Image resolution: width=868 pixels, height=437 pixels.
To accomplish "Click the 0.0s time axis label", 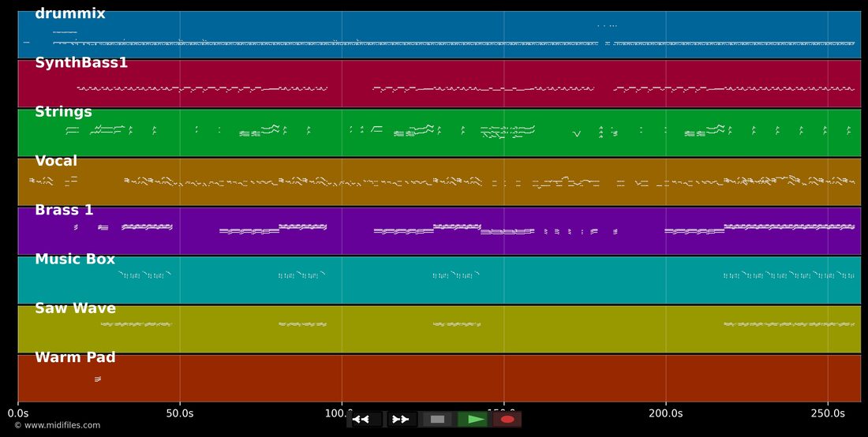I will tap(18, 414).
